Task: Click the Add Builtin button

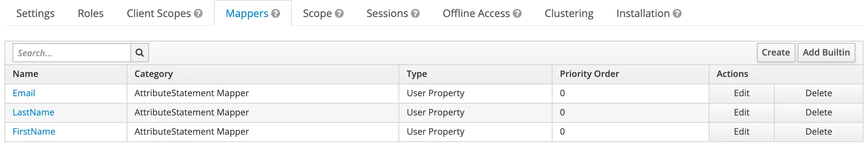Action: pyautogui.click(x=826, y=53)
